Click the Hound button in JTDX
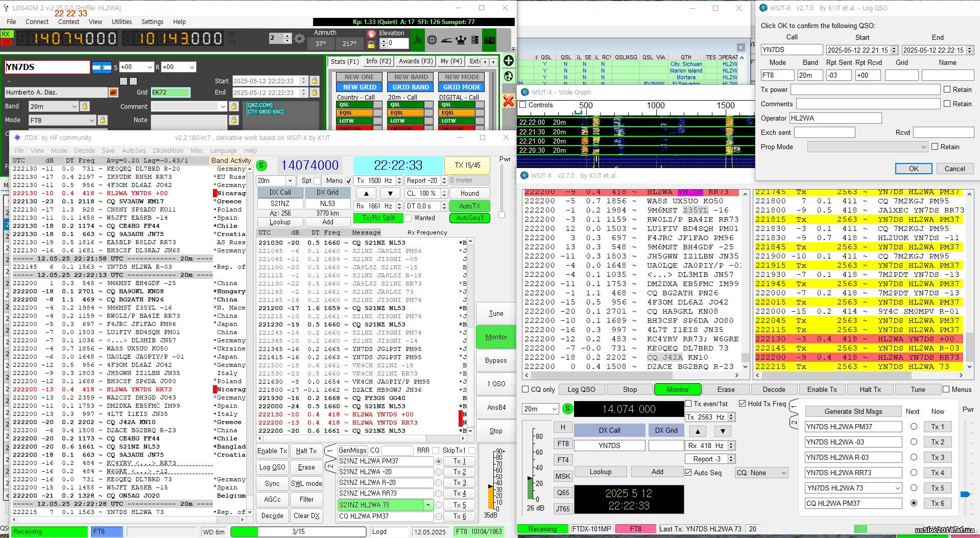The image size is (980, 538). pyautogui.click(x=469, y=193)
